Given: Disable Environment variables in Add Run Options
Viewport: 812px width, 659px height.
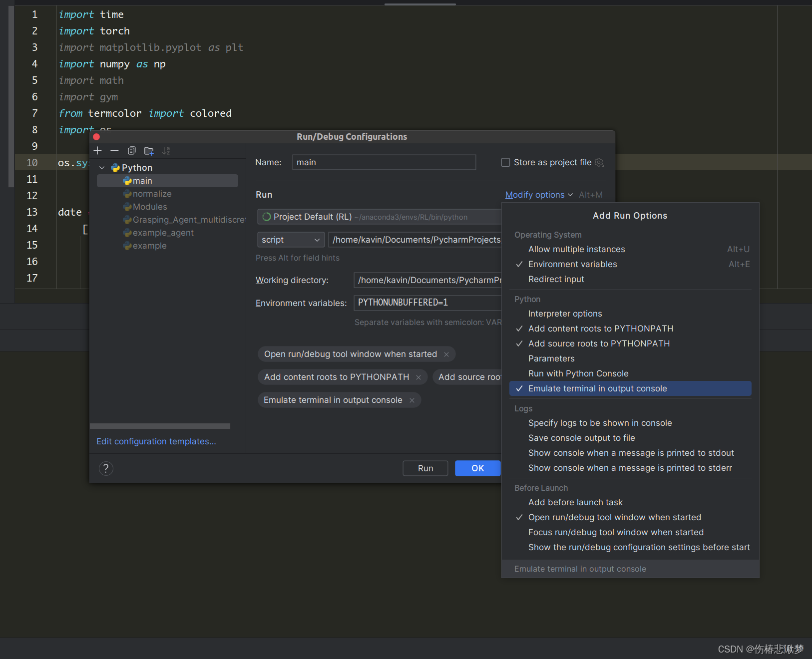Looking at the screenshot, I should pos(572,264).
